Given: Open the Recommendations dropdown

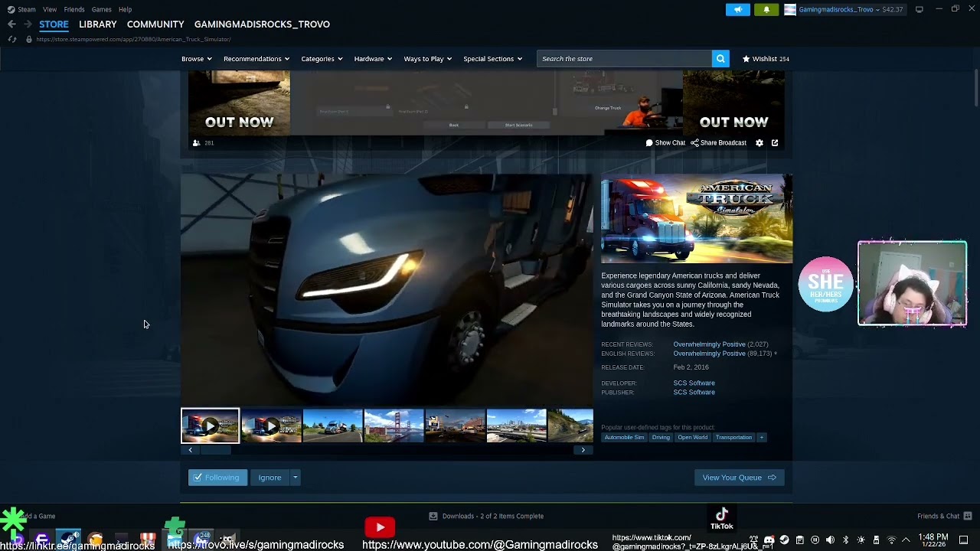Looking at the screenshot, I should pyautogui.click(x=256, y=59).
